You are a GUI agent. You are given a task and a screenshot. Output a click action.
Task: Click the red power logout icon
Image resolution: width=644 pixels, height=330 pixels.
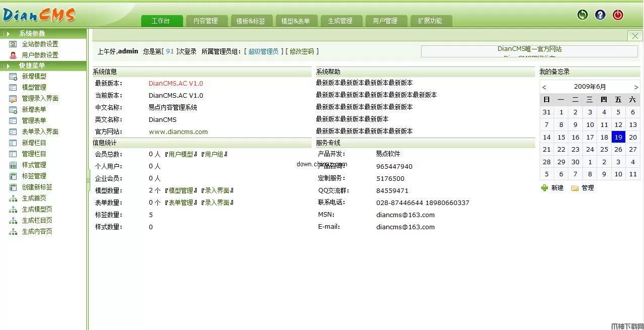pos(617,15)
